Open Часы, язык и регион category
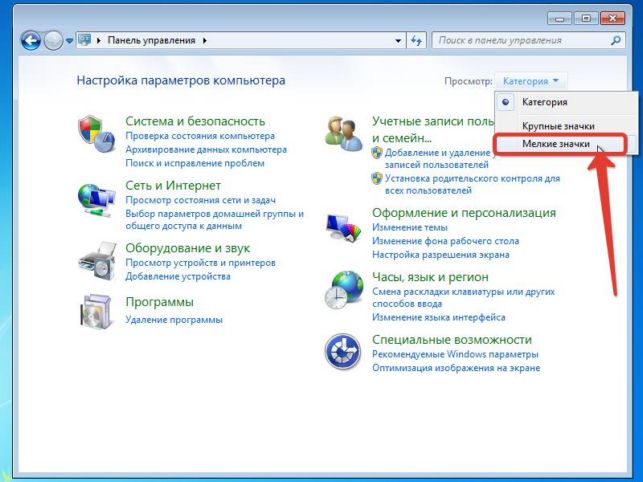Image resolution: width=643 pixels, height=482 pixels. 430,277
